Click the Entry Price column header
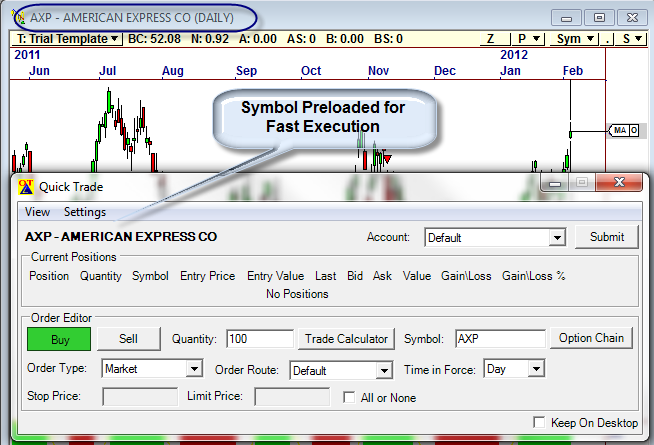 (208, 276)
